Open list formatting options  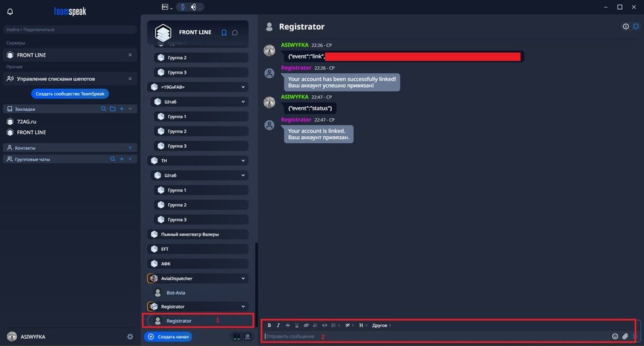[336, 325]
